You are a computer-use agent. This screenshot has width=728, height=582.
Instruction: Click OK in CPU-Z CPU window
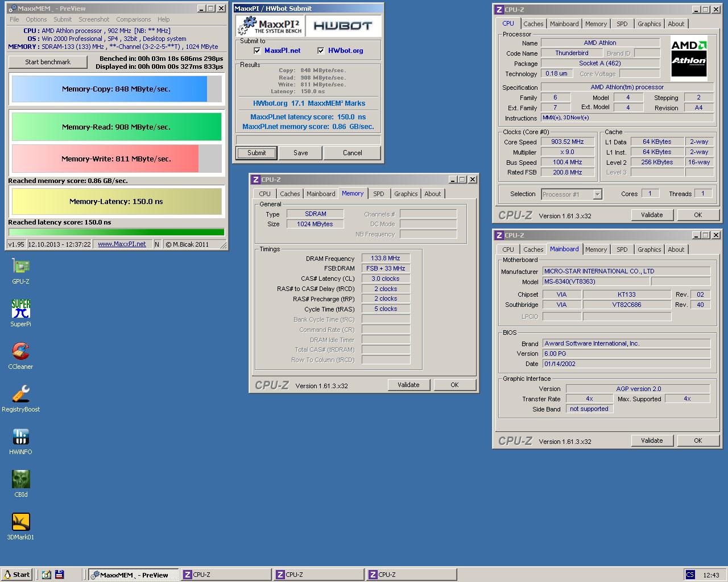point(698,215)
